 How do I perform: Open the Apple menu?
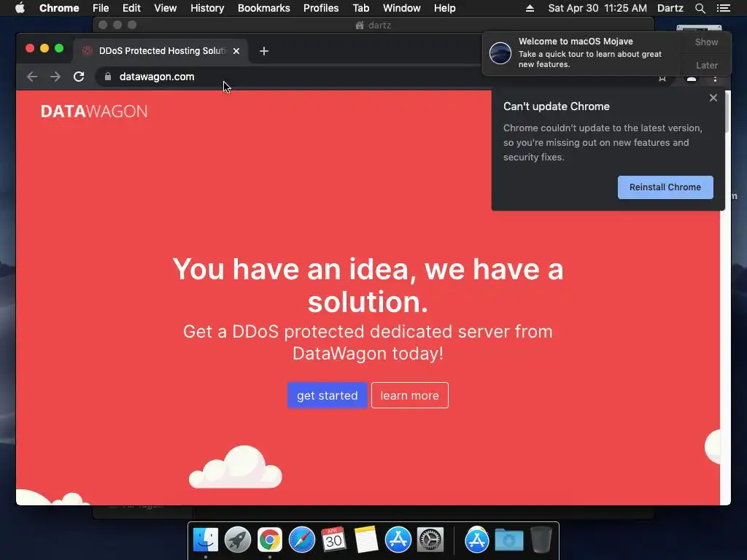[x=20, y=8]
